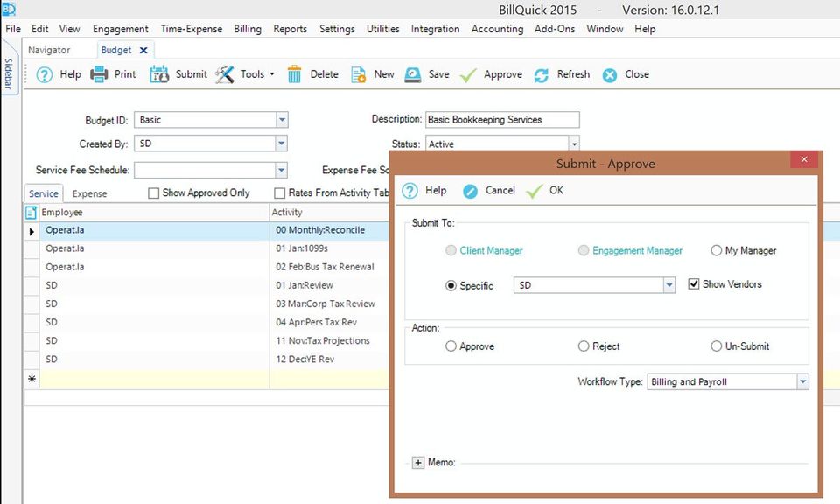Viewport: 840px width, 504px height.
Task: Click the OK checkmark icon in dialog
Action: click(x=534, y=192)
